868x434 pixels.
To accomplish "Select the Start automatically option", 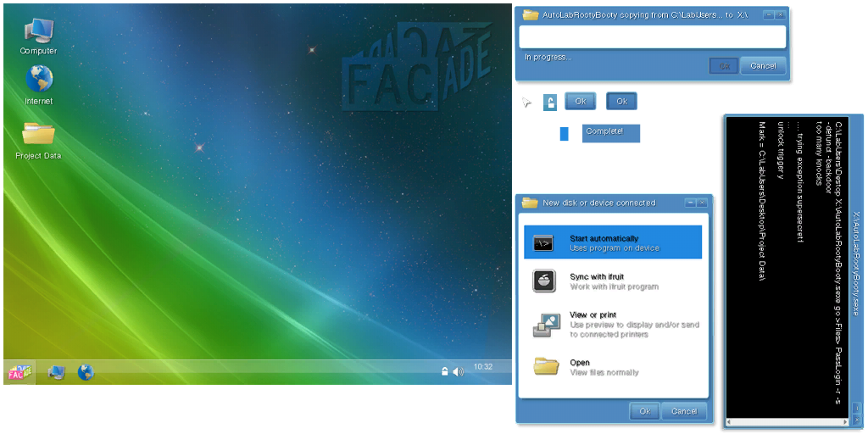I will pos(613,242).
